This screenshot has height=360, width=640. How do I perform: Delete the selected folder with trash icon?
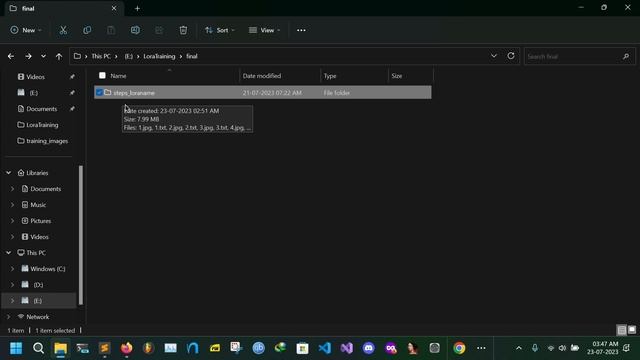click(x=183, y=30)
